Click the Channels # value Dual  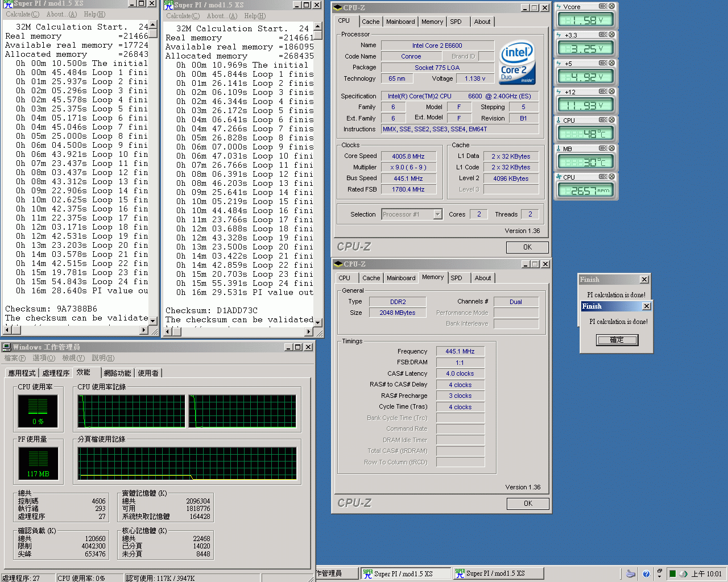point(516,302)
